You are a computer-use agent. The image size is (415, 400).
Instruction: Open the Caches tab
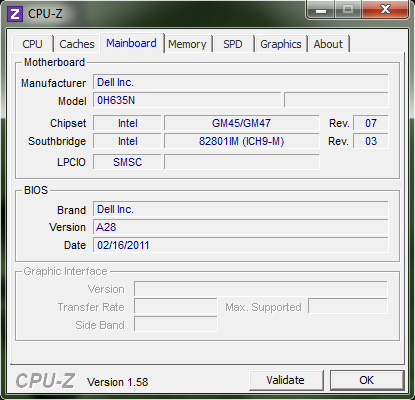click(77, 44)
